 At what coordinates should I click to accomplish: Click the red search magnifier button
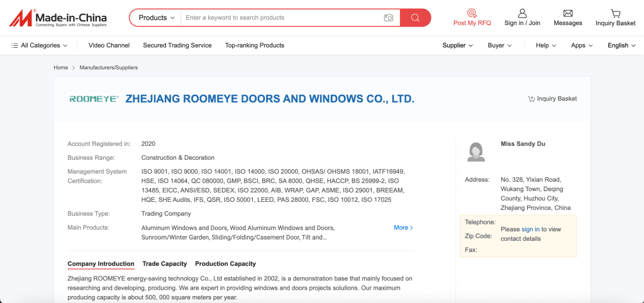click(415, 18)
